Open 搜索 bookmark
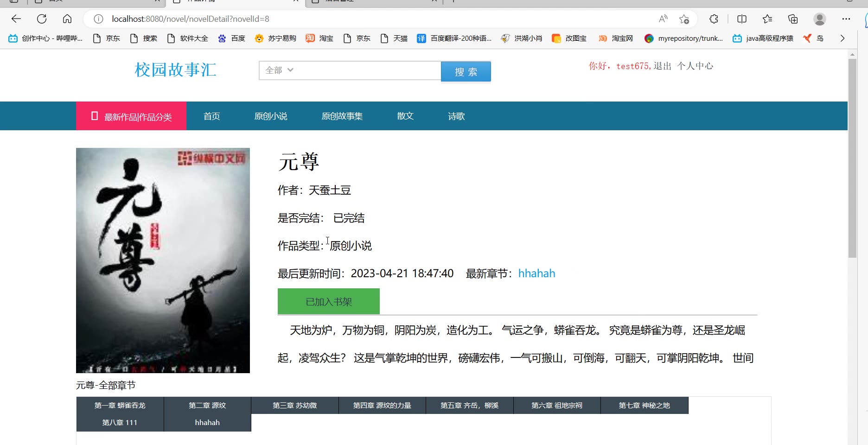 pos(144,38)
